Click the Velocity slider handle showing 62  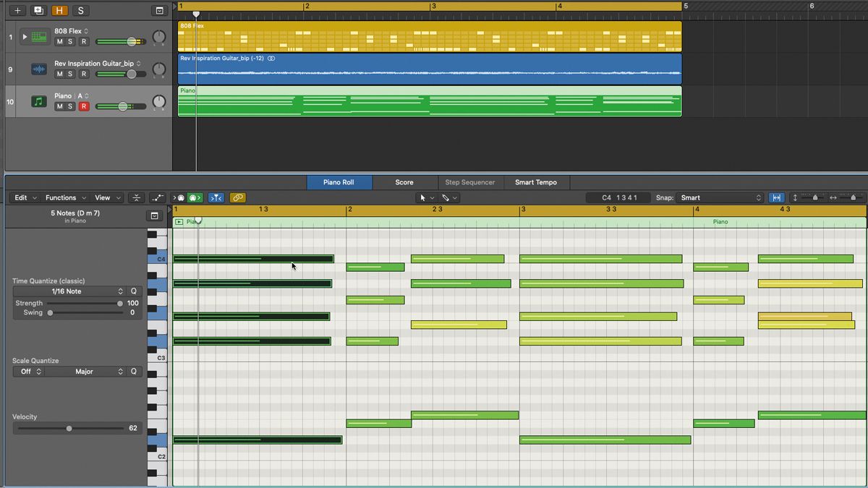tap(69, 428)
